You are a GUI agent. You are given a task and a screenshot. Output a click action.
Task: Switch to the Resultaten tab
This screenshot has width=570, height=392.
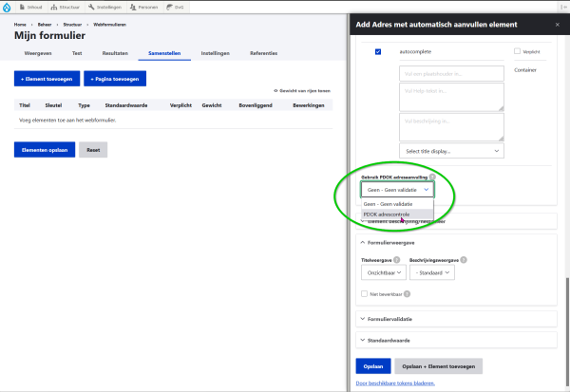pos(115,55)
